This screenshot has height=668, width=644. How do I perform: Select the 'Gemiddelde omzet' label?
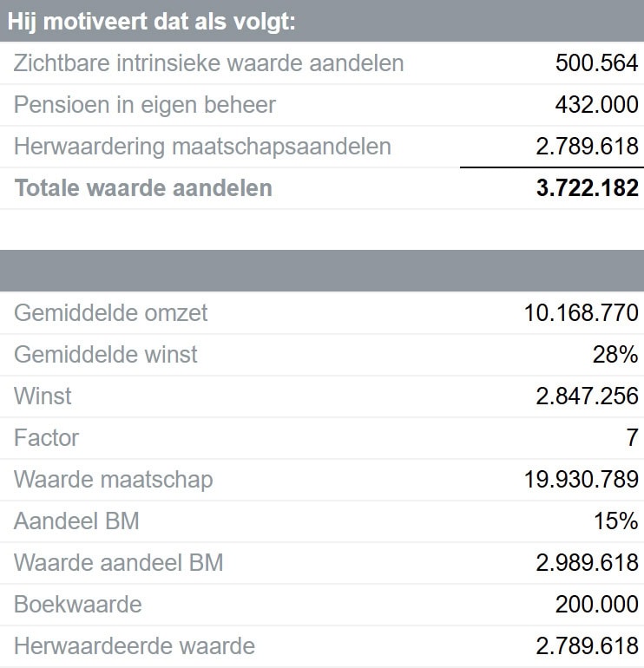(110, 313)
